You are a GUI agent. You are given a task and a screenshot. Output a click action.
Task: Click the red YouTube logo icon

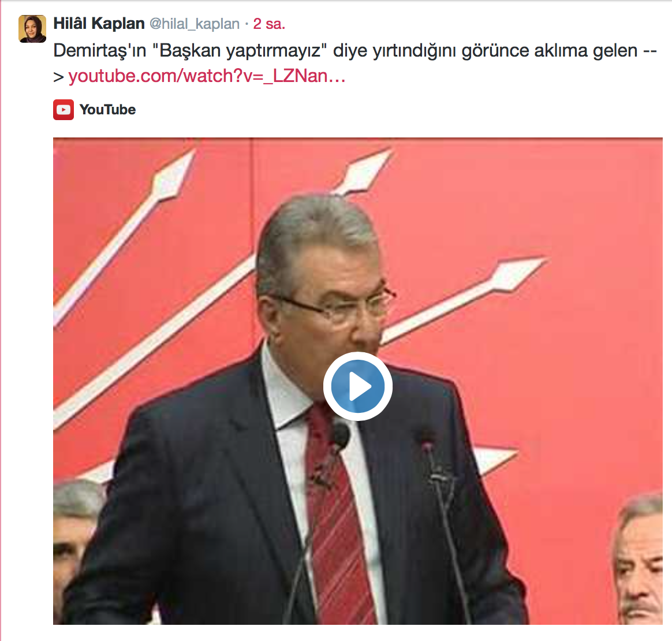[64, 110]
